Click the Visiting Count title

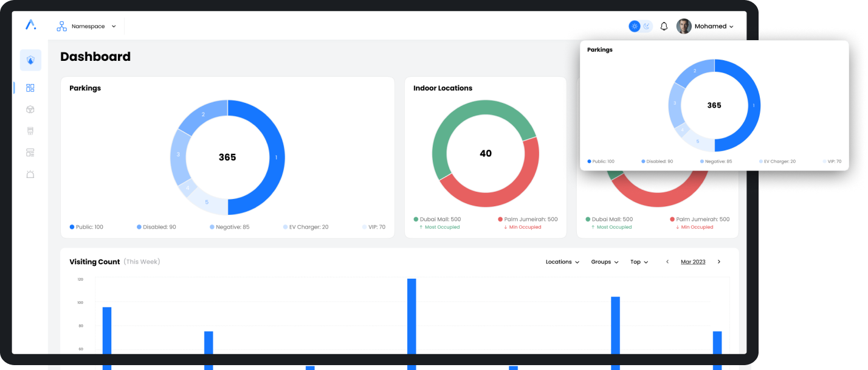(95, 262)
